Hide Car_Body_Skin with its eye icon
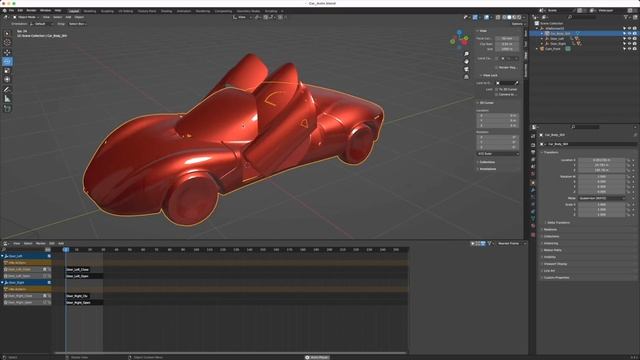This screenshot has height=360, width=640. click(x=629, y=33)
